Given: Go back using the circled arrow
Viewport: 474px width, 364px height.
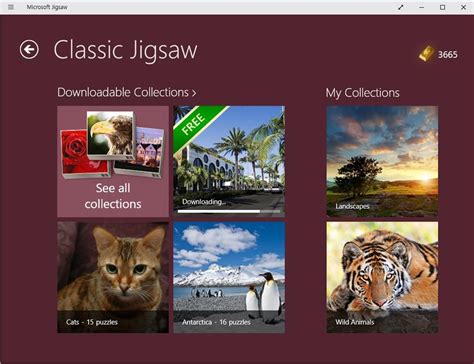Looking at the screenshot, I should [x=29, y=50].
